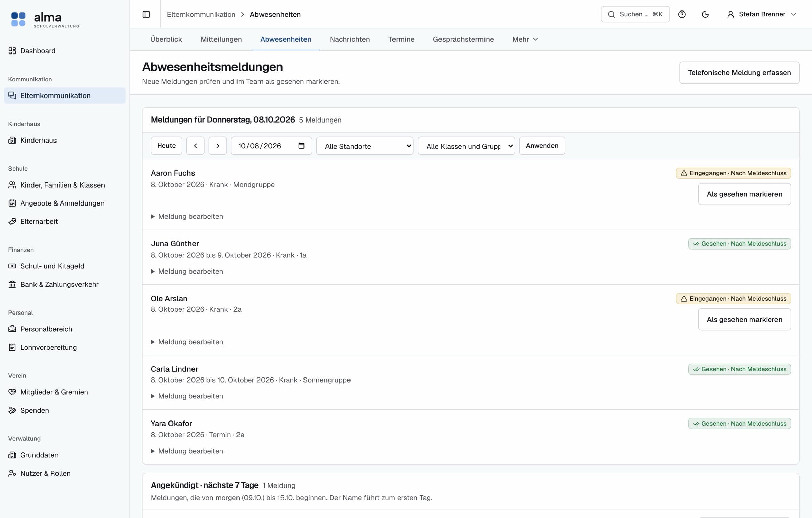Open Alle Klassen und Gruppen dropdown
Screen dimensions: 812x518
(466, 146)
